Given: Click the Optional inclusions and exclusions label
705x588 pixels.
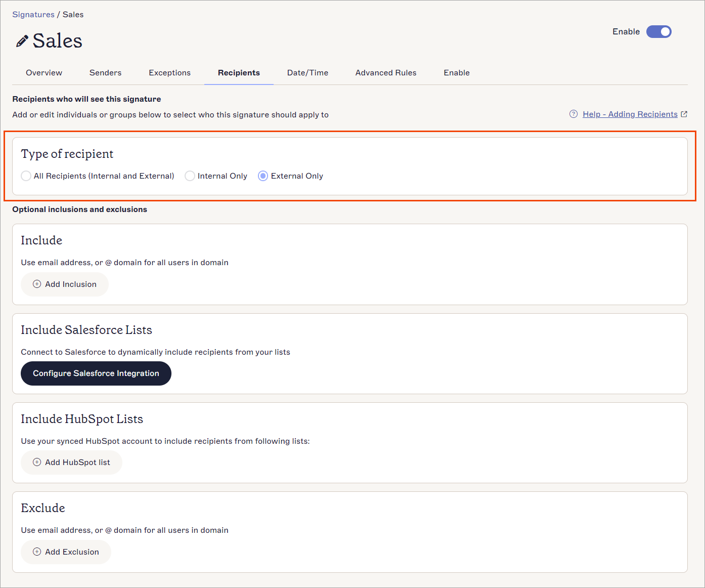Looking at the screenshot, I should click(80, 209).
